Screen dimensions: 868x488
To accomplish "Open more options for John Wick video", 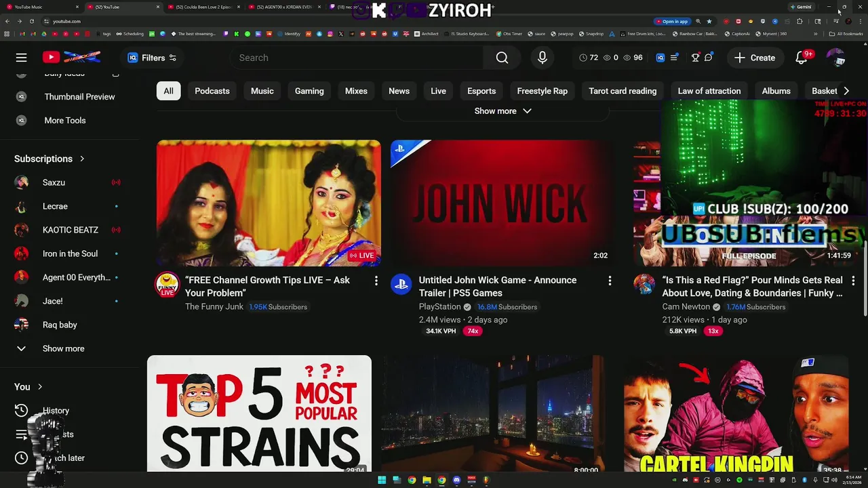I will [610, 281].
